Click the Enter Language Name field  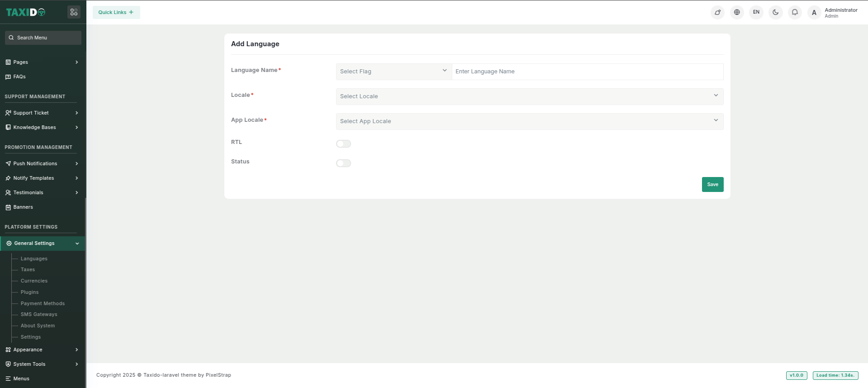pos(587,72)
